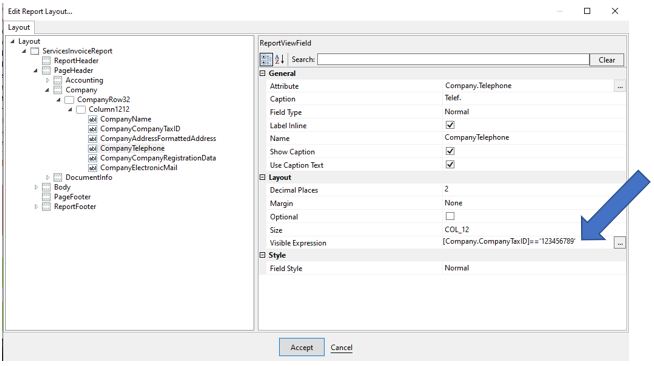Click the CompanyElectronicMail field icon
The height and width of the screenshot is (366, 654).
click(x=93, y=168)
